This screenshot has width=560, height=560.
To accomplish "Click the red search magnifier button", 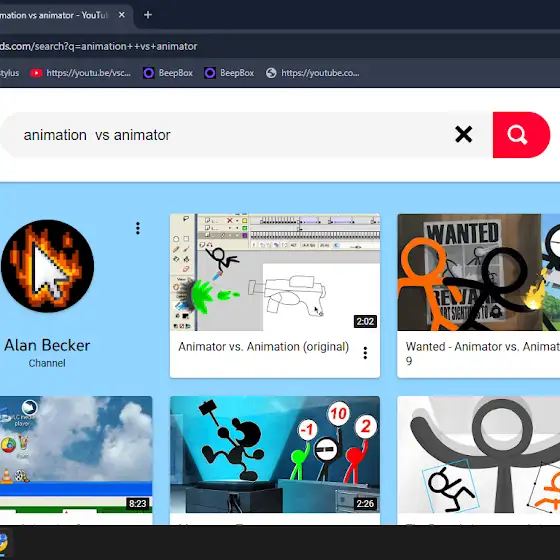I will tap(521, 135).
